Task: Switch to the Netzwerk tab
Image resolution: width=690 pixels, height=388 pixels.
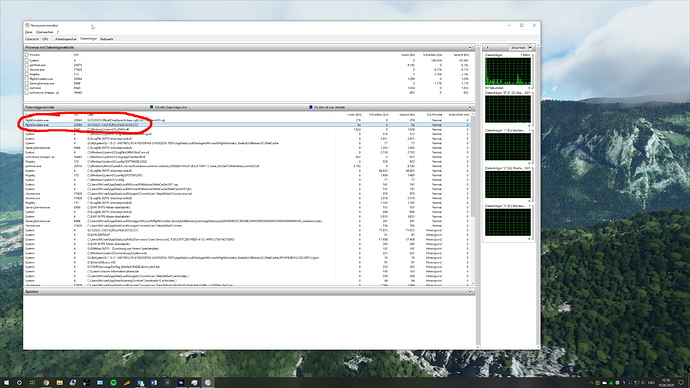Action: (106, 39)
